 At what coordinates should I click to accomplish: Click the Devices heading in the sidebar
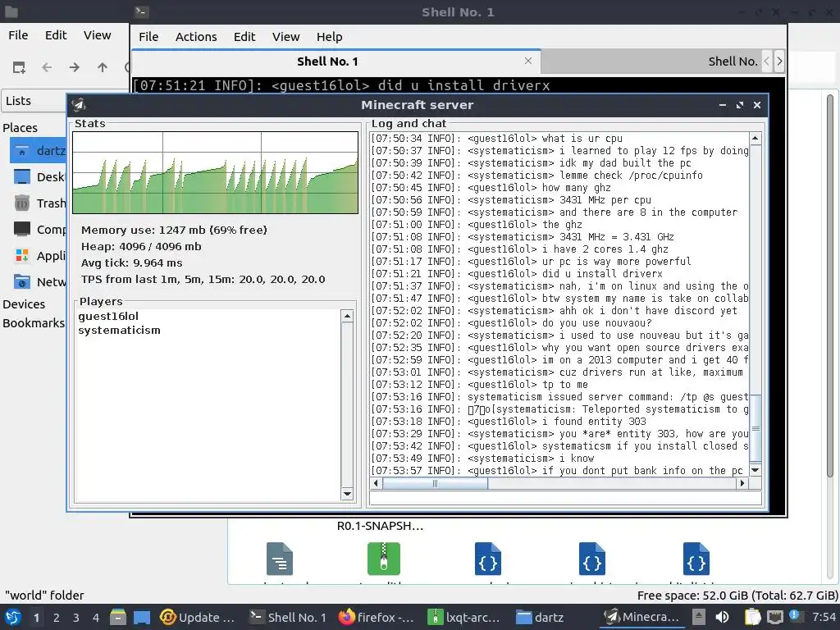[24, 304]
